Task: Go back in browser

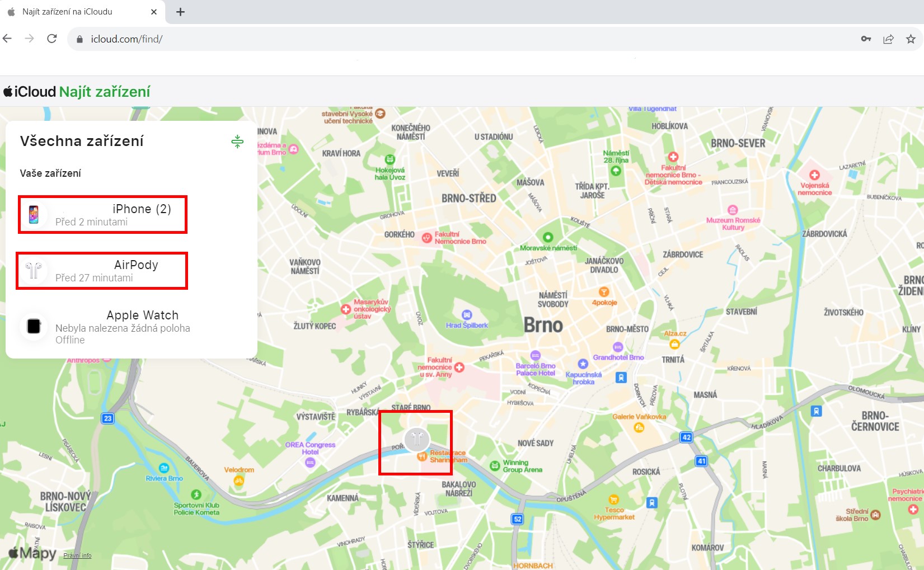Action: [x=7, y=39]
